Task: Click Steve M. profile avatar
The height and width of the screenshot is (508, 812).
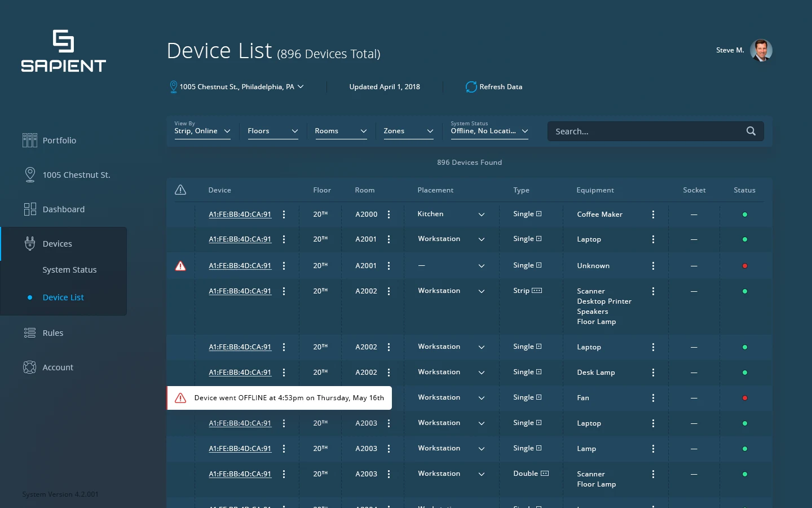Action: click(761, 50)
